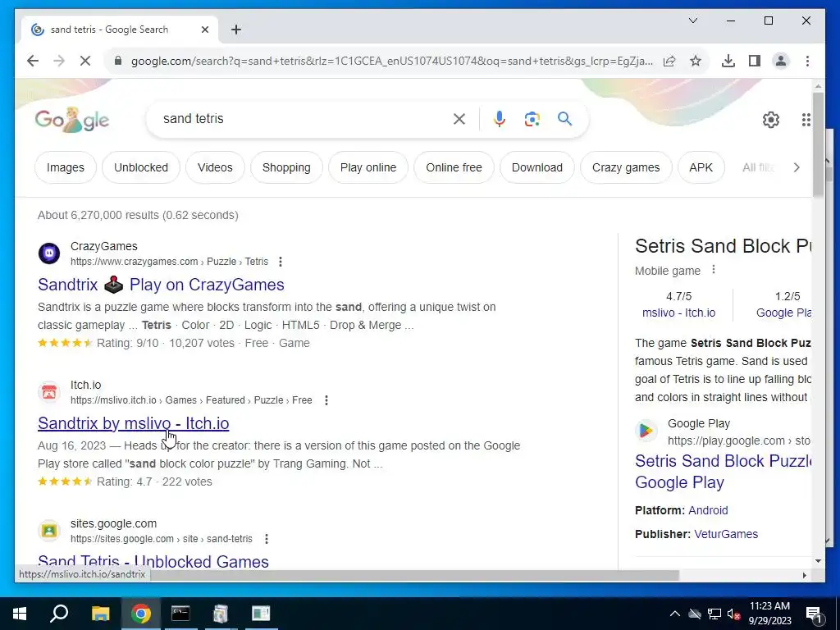This screenshot has height=630, width=840.
Task: Select the Shopping filter chip
Action: coord(286,167)
